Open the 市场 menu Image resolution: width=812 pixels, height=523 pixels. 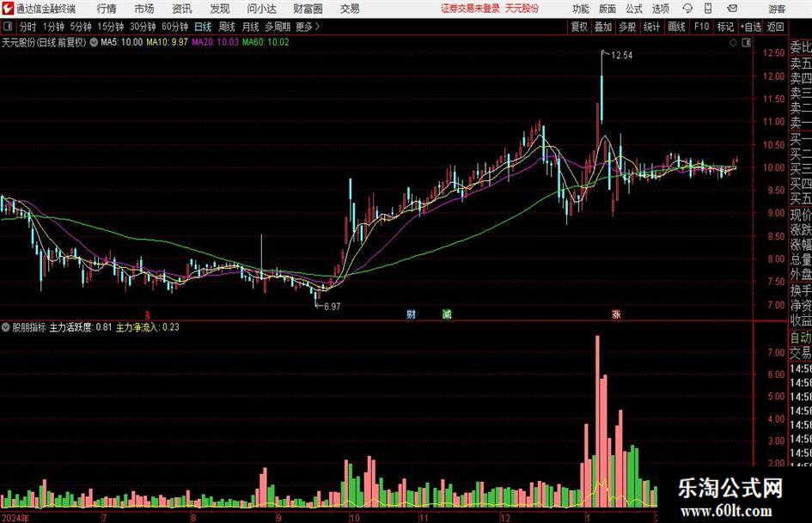pyautogui.click(x=144, y=9)
